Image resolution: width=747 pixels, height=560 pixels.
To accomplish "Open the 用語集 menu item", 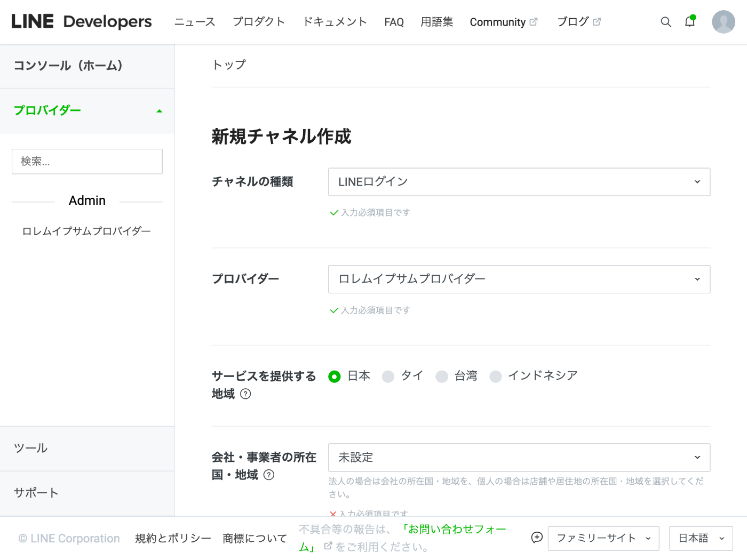I will click(437, 22).
